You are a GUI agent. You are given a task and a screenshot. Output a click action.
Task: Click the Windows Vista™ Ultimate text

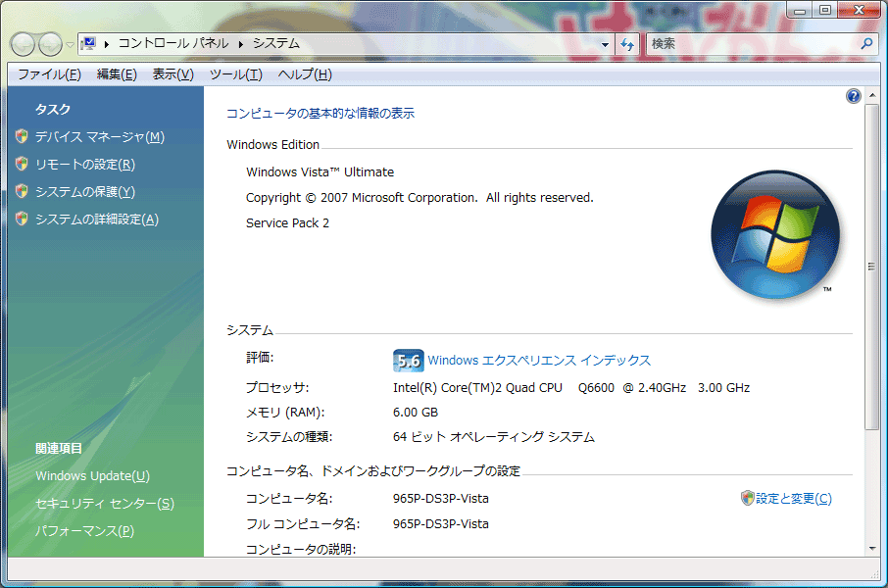pos(320,172)
